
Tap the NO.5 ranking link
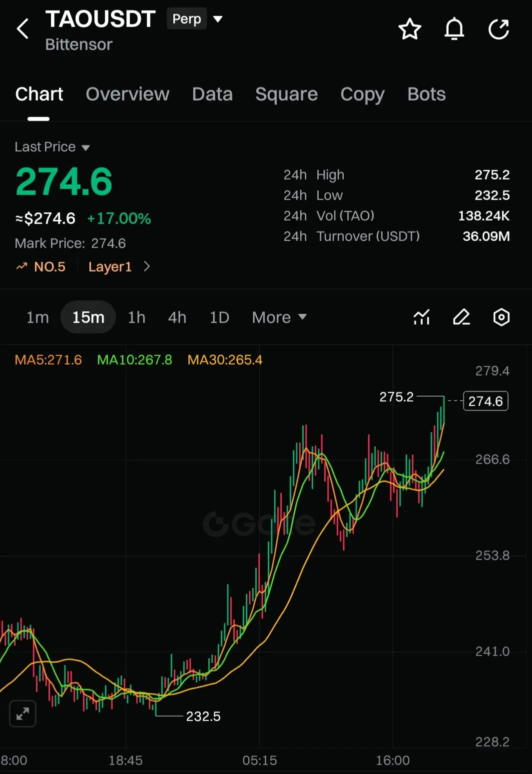49,266
